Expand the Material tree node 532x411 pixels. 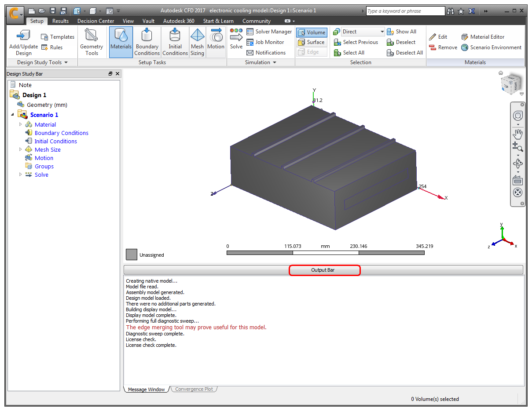21,124
